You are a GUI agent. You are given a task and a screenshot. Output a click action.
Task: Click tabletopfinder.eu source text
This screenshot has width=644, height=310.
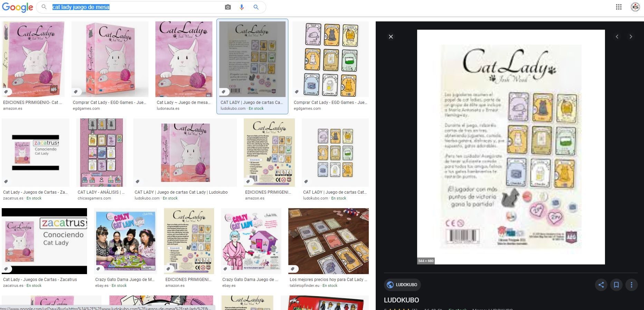click(305, 285)
